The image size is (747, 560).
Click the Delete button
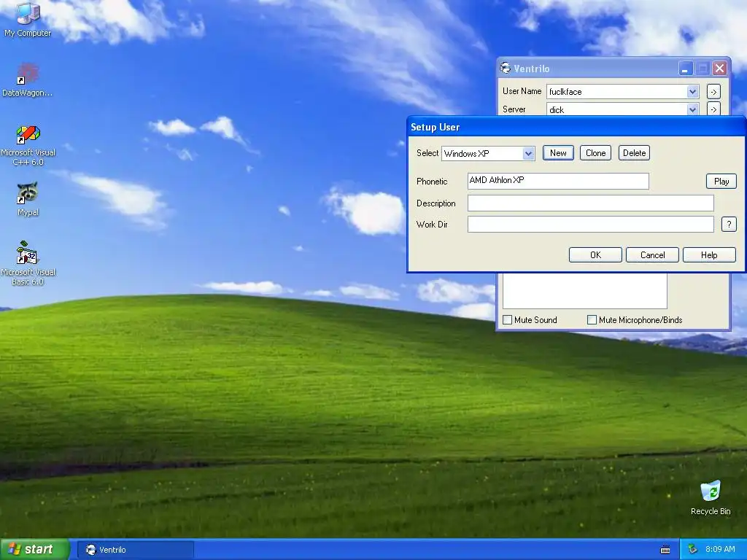634,153
